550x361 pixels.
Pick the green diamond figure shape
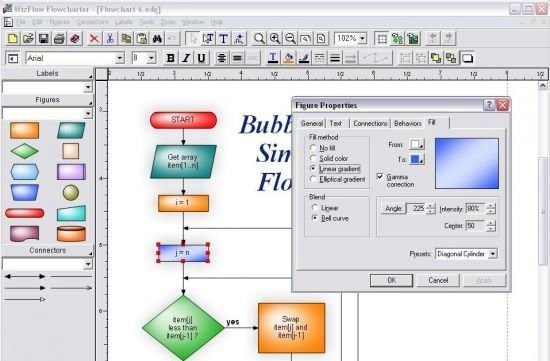24,151
